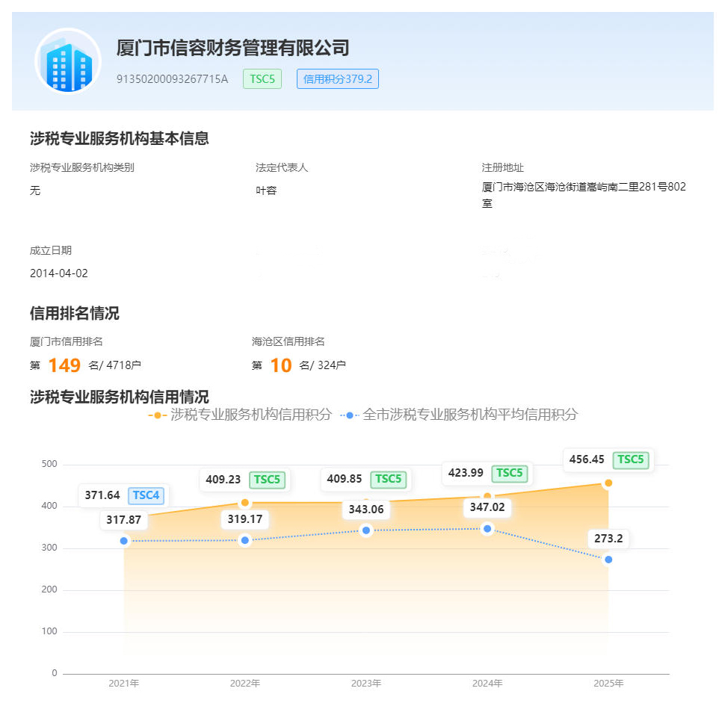Click the 涉税专业服务机构信用情况 heading
The width and height of the screenshot is (728, 709).
click(x=120, y=397)
